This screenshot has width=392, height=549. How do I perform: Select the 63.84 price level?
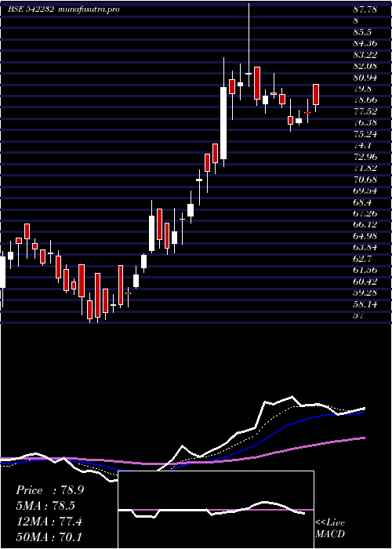pos(365,248)
